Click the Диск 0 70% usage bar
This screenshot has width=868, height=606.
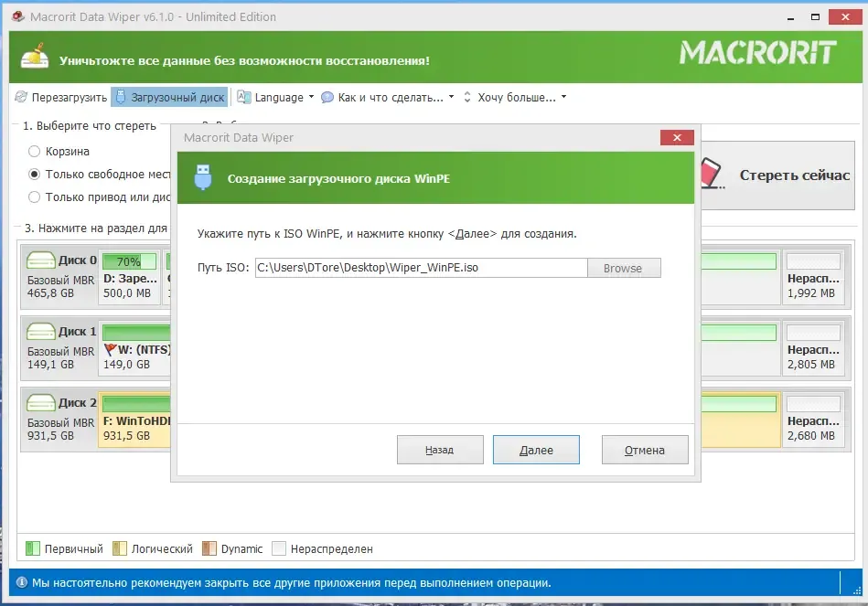129,261
